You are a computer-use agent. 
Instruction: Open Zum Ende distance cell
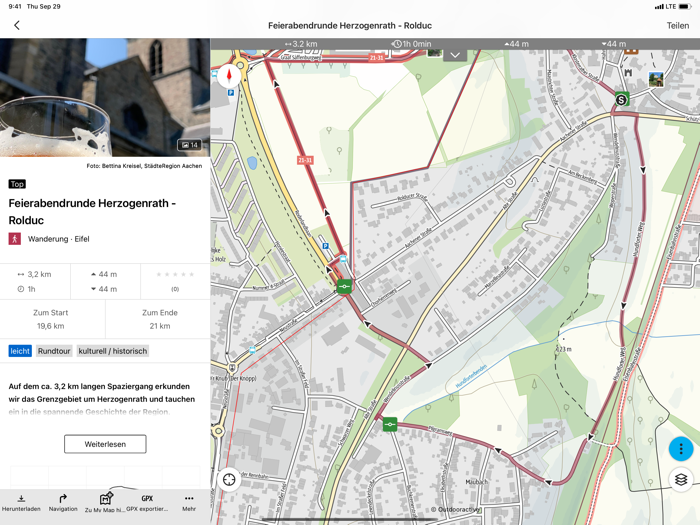click(x=160, y=319)
